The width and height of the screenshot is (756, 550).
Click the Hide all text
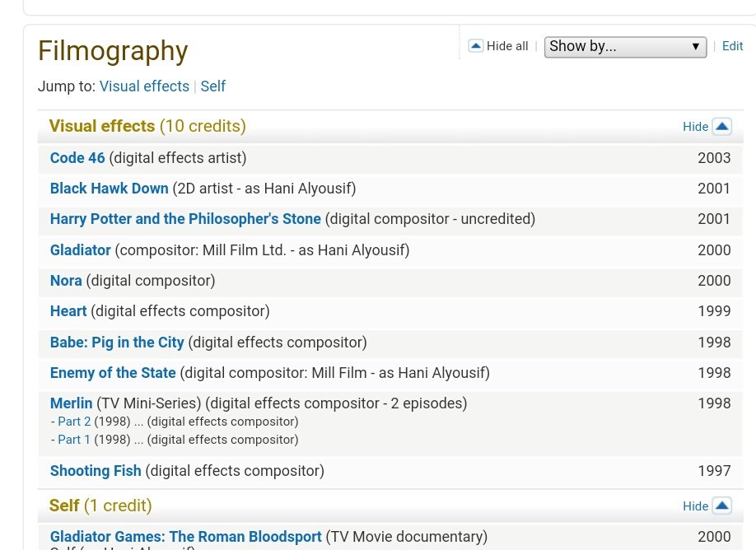507,46
